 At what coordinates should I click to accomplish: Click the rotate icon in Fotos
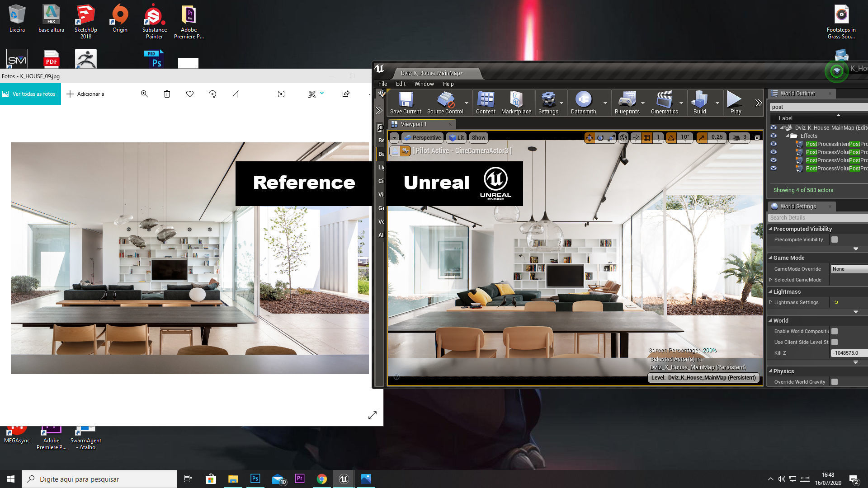click(x=212, y=94)
